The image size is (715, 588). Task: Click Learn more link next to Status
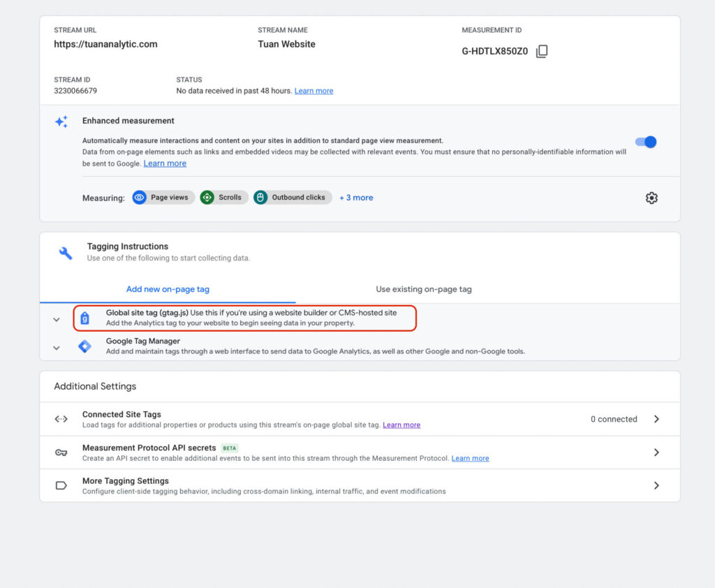314,91
